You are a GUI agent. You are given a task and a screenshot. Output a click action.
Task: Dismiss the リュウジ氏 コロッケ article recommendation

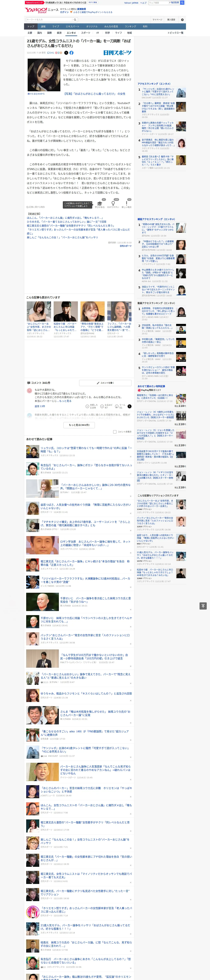tap(131, 457)
